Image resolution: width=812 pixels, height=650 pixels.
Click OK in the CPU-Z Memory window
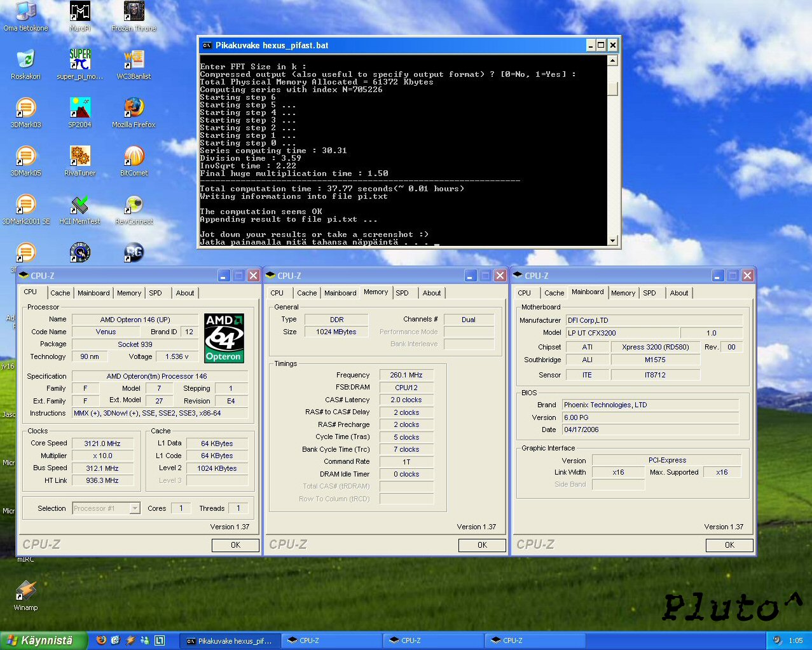[x=482, y=545]
